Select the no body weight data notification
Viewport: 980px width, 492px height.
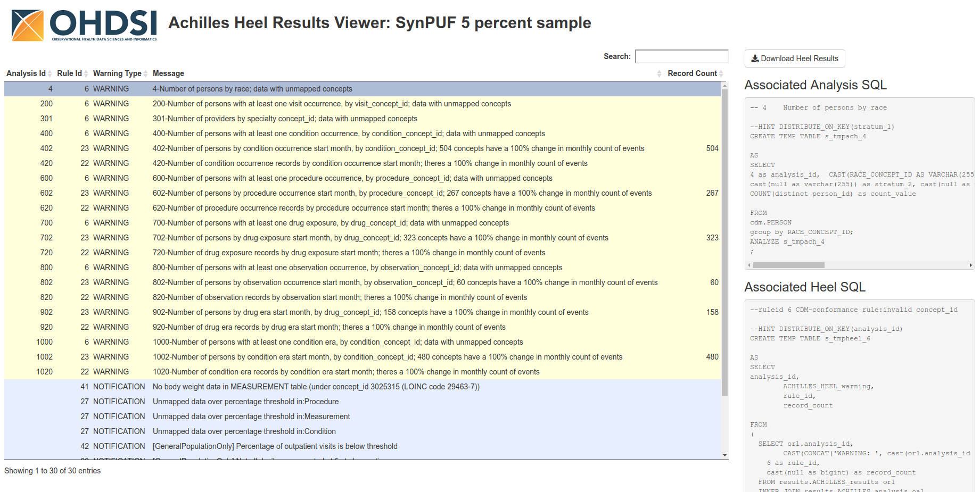coord(316,387)
